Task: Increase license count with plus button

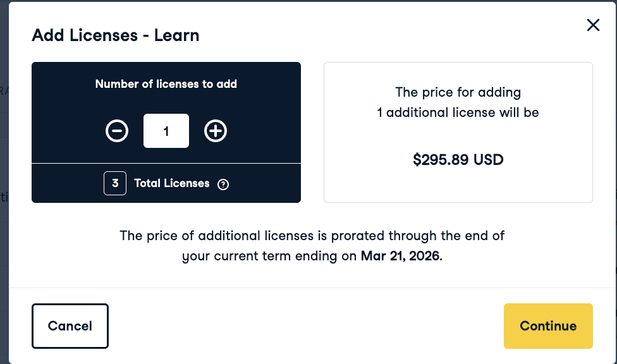Action: (x=216, y=131)
